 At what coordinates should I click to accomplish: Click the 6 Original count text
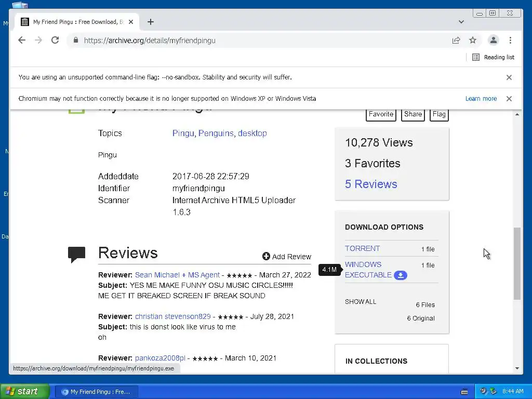pyautogui.click(x=421, y=318)
